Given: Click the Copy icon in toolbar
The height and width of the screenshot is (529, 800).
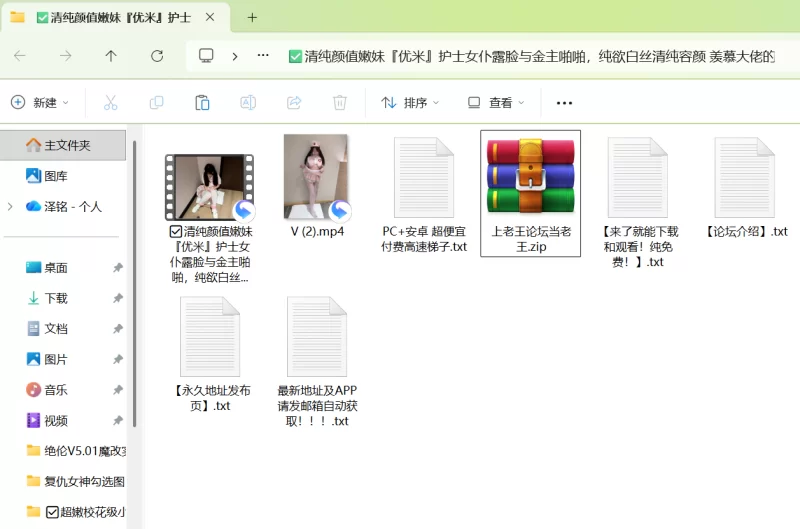Looking at the screenshot, I should [x=156, y=102].
